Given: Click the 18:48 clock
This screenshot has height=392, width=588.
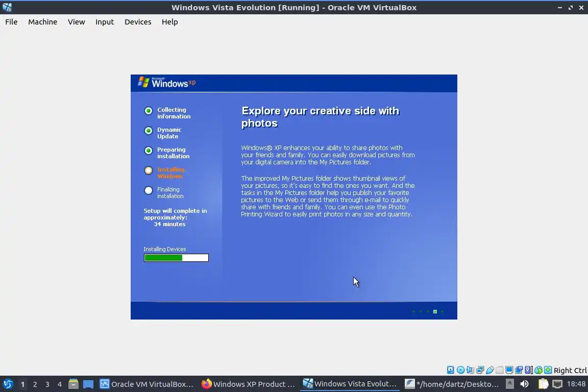Looking at the screenshot, I should pyautogui.click(x=576, y=384).
